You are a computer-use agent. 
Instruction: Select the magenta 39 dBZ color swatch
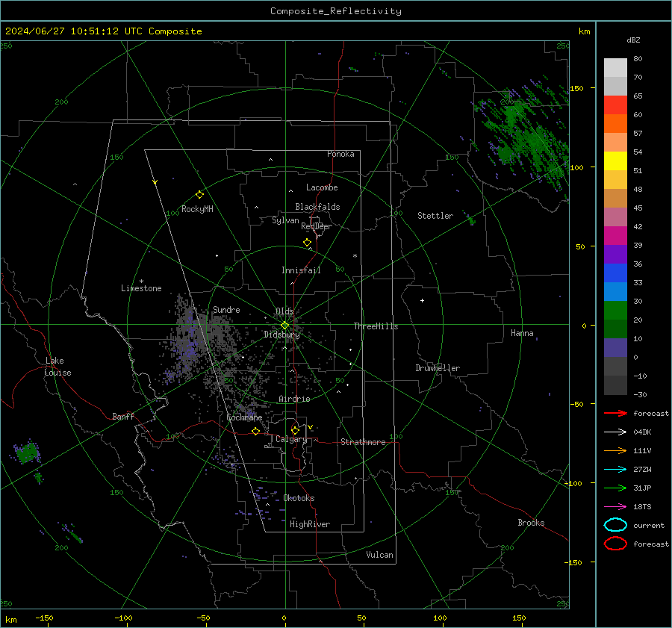(x=615, y=236)
